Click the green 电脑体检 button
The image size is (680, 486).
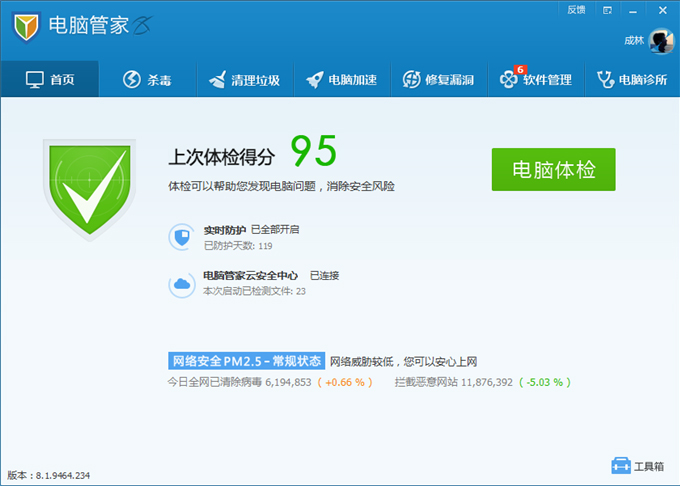pos(553,169)
